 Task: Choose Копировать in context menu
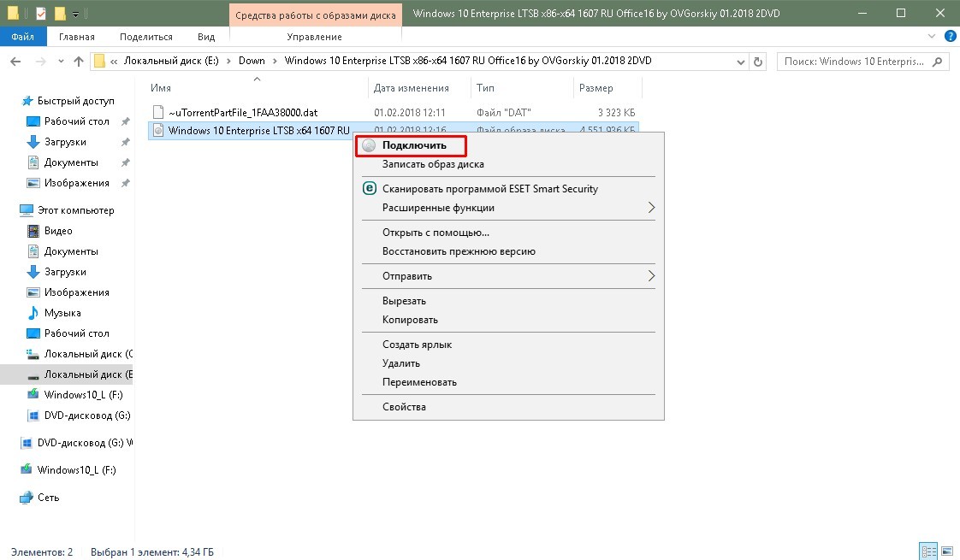point(410,320)
